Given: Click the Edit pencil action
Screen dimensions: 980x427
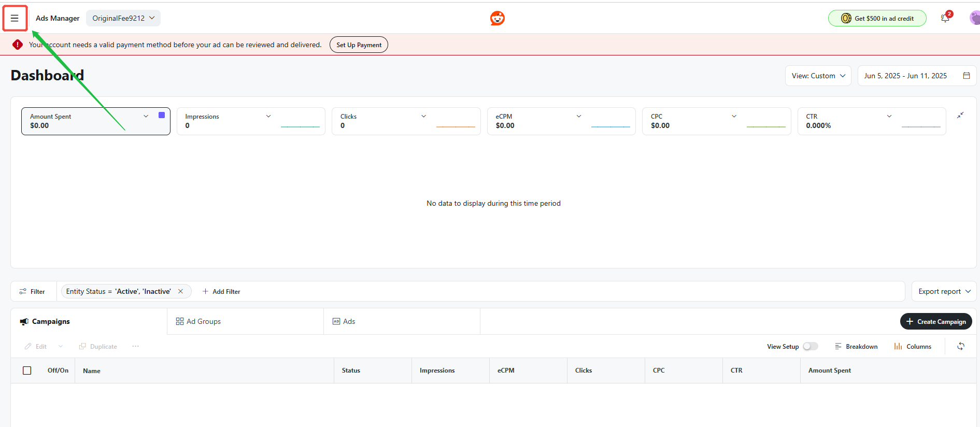Looking at the screenshot, I should [36, 346].
